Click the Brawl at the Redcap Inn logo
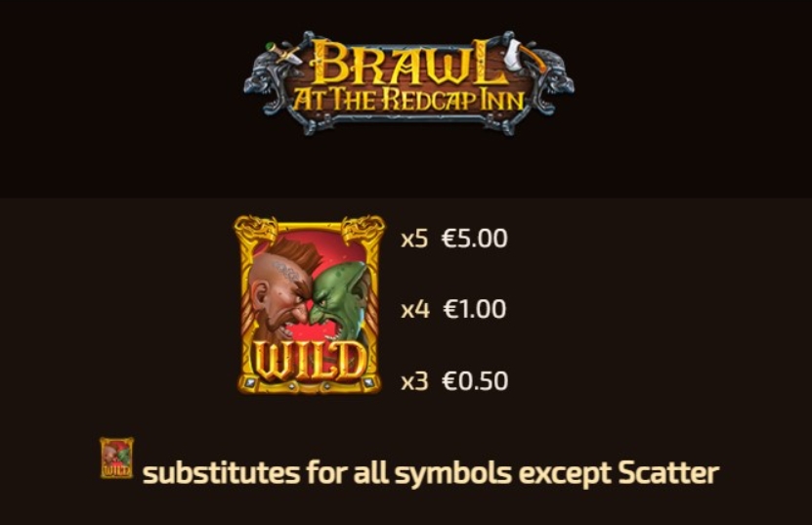The height and width of the screenshot is (525, 812). coord(408,83)
